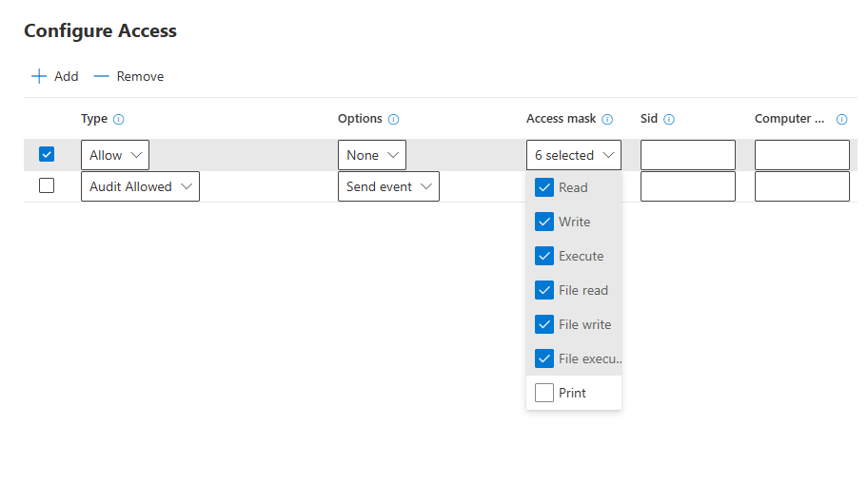Viewport: 868px width, 484px height.
Task: Open the Allow type dropdown
Action: (x=115, y=155)
